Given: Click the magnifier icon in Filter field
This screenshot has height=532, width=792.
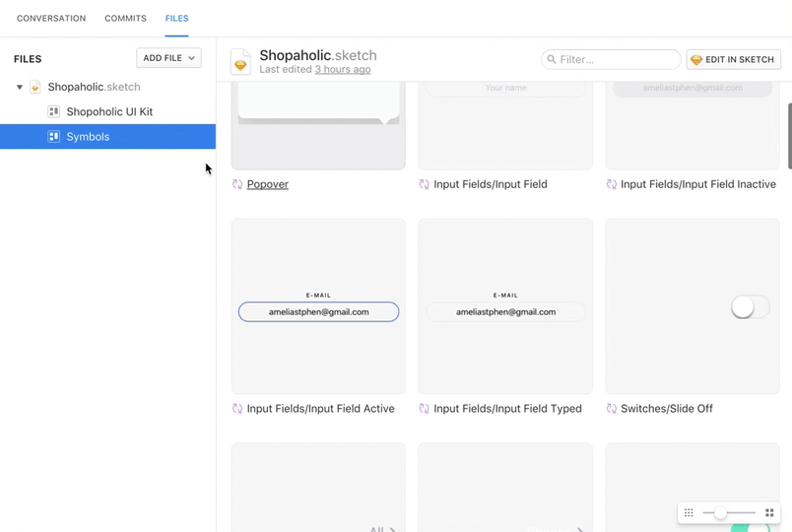Looking at the screenshot, I should coord(552,59).
